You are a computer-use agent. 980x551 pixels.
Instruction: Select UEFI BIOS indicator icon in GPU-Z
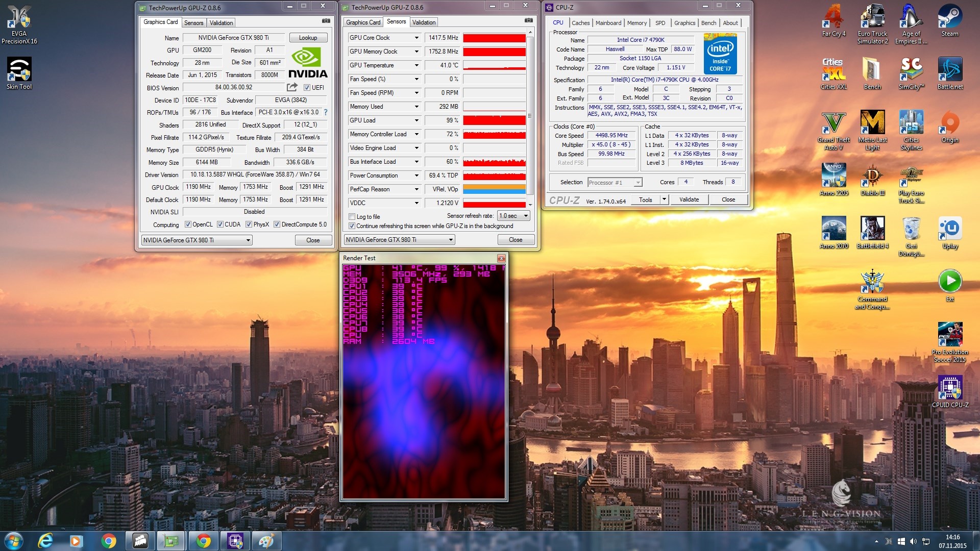(307, 87)
